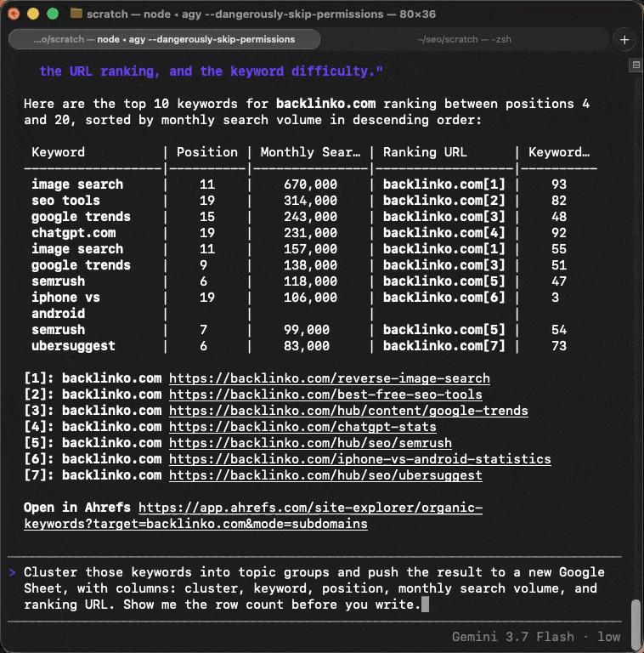Click the terminal vertical scrollbar thumb

[x=636, y=624]
